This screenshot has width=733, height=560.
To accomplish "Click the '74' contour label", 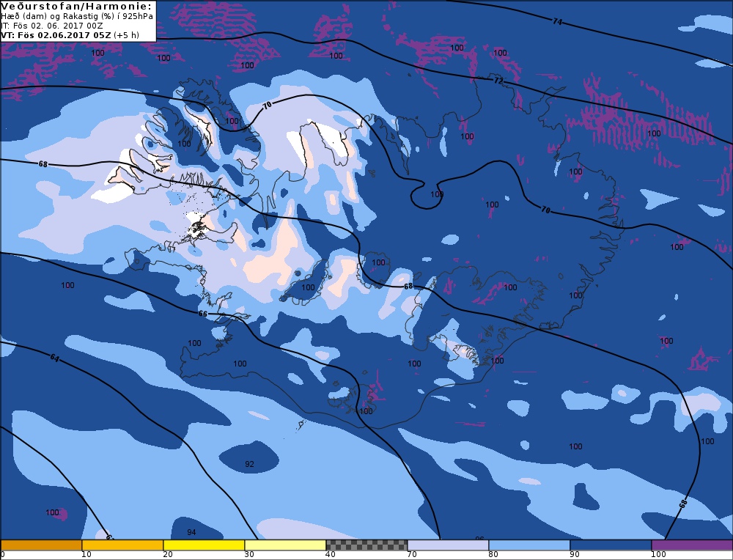I will [x=557, y=21].
